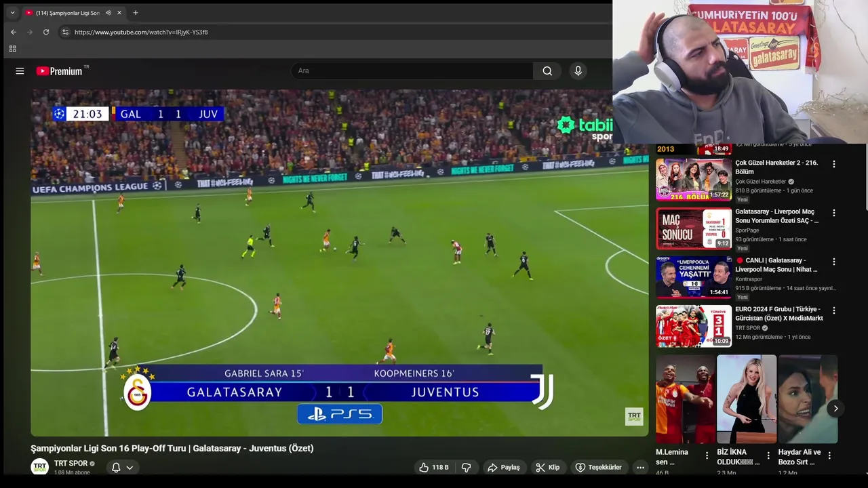Like the video with 118 B button
Image resolution: width=868 pixels, height=488 pixels.
click(433, 468)
